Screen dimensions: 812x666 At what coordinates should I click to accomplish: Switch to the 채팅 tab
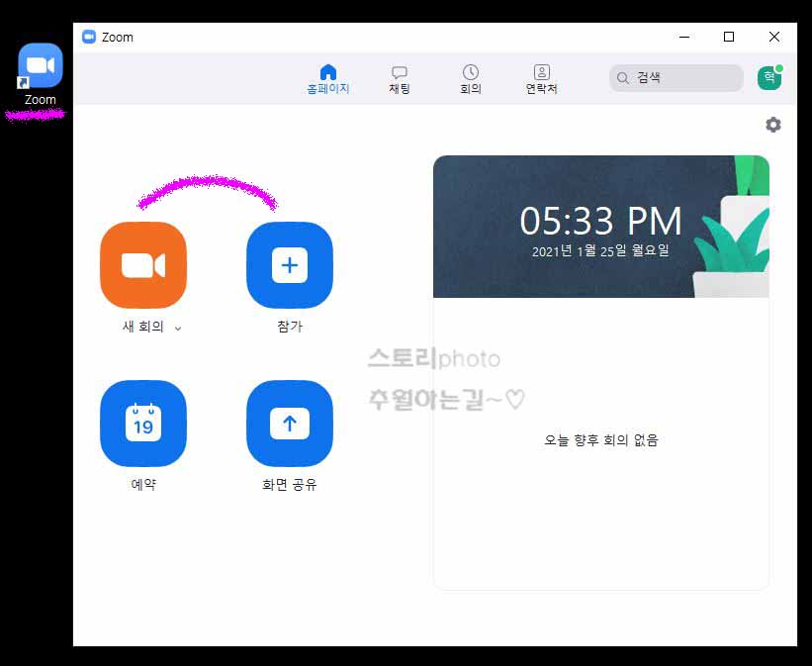pos(400,79)
